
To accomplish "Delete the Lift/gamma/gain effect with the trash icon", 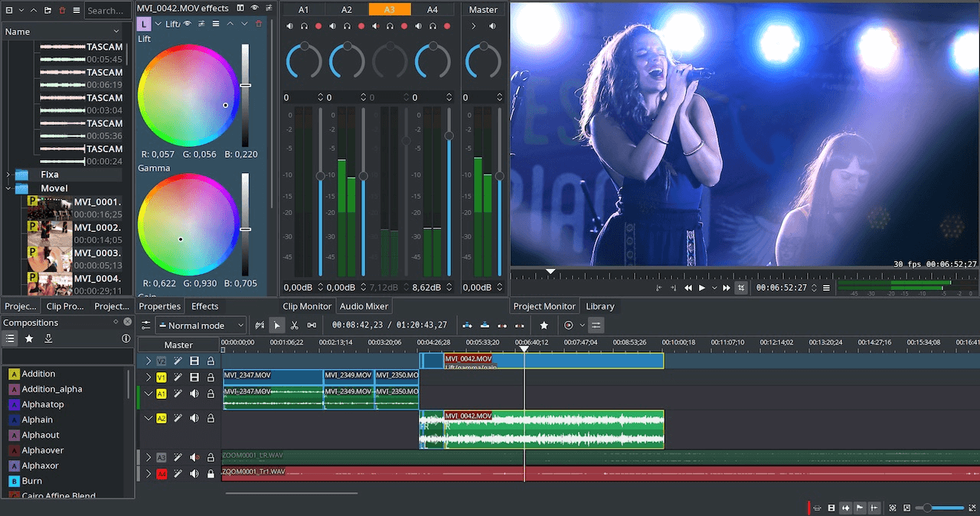I will [x=259, y=24].
